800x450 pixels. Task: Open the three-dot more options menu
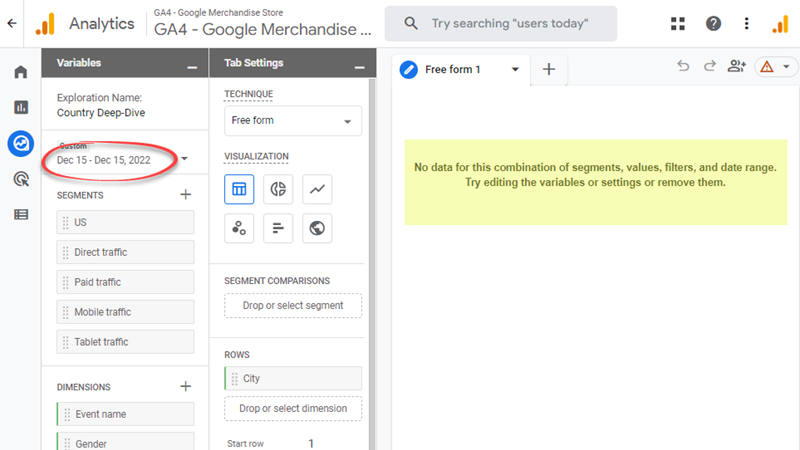[746, 23]
